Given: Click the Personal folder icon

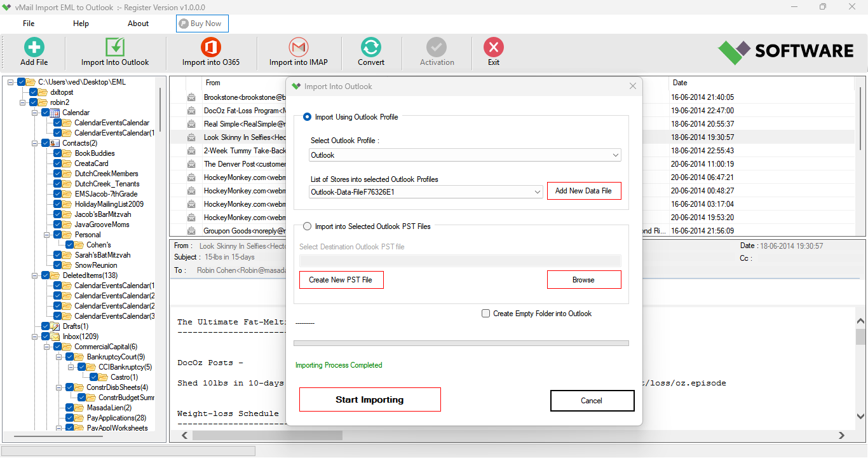Looking at the screenshot, I should tap(67, 235).
